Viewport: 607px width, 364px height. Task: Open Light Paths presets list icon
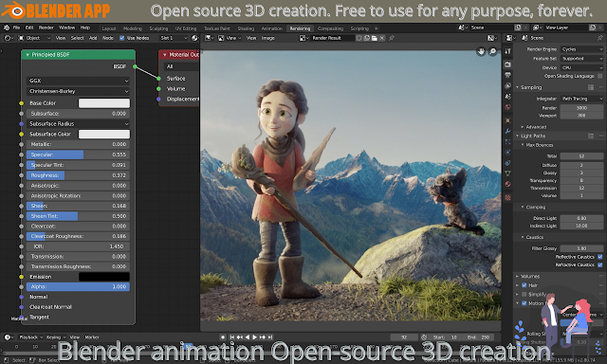tap(591, 136)
